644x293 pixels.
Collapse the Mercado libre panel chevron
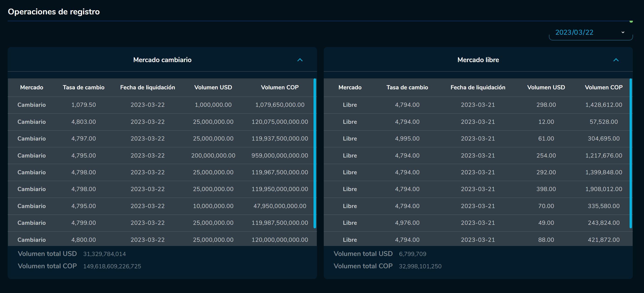(x=616, y=60)
